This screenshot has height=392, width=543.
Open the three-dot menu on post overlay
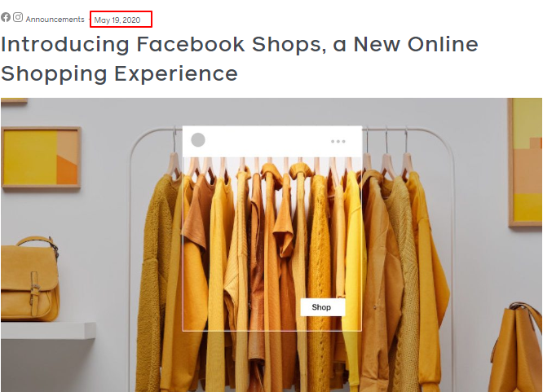point(338,141)
